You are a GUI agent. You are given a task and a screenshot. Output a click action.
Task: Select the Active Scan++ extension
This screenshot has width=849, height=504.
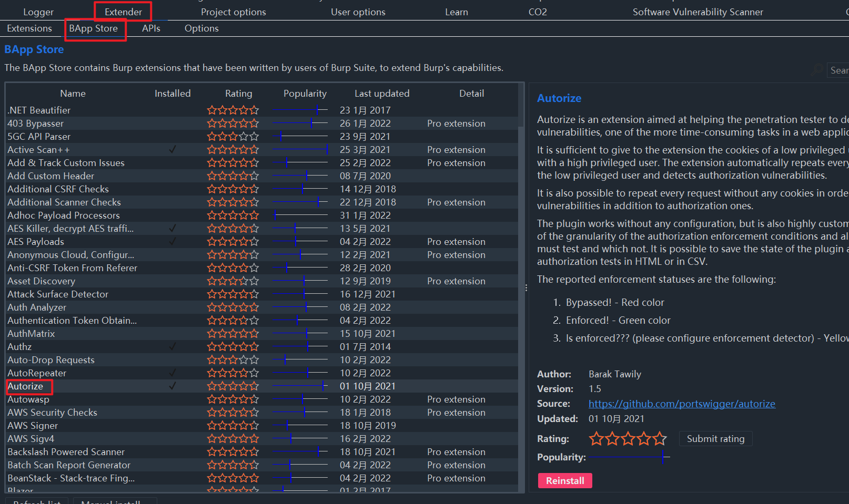click(261, 149)
